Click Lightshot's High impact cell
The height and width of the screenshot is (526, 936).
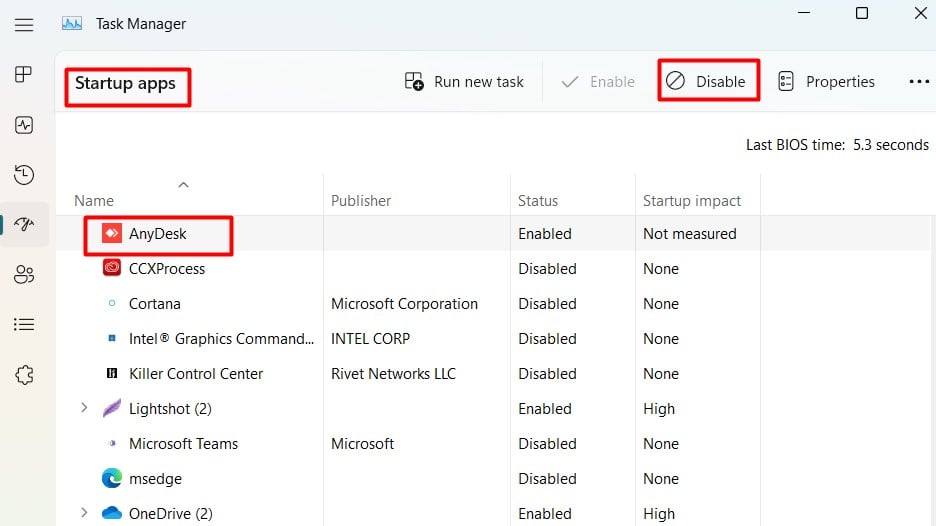(x=659, y=409)
